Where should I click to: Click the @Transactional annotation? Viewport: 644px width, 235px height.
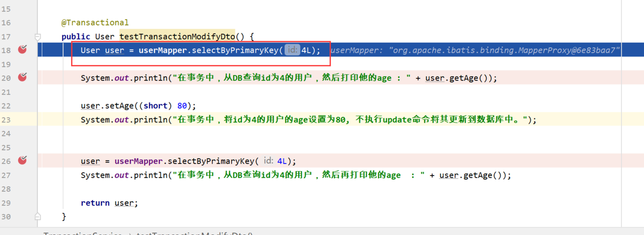point(95,23)
